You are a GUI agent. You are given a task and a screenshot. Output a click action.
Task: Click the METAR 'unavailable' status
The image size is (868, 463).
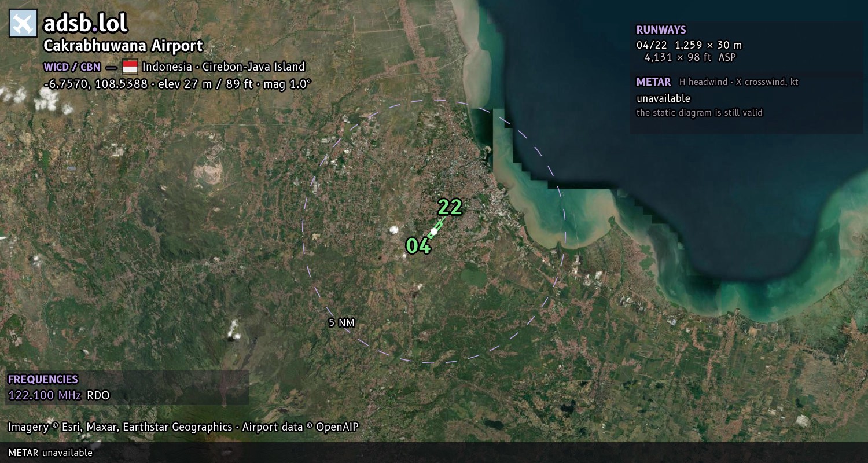[x=663, y=98]
